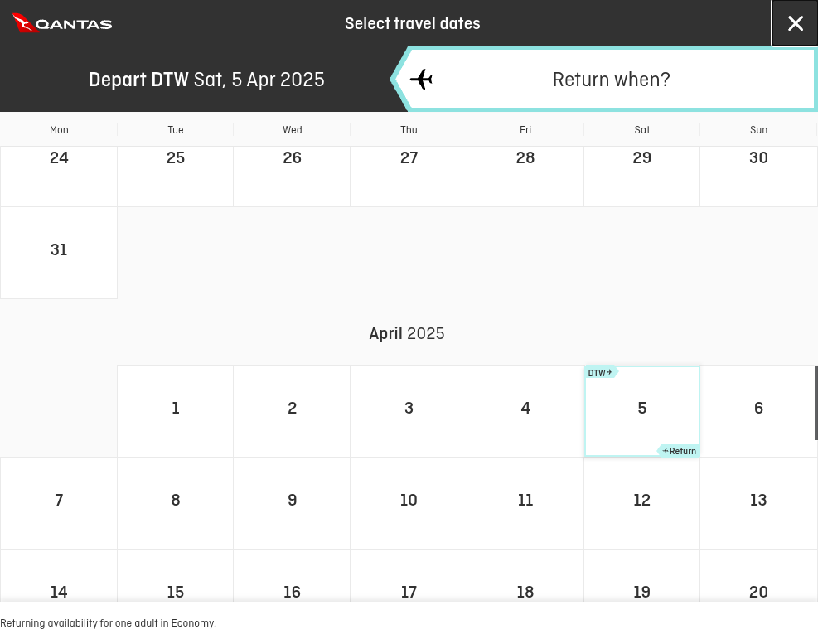This screenshot has width=818, height=644.
Task: Click the Sun weekday header
Action: 758,130
